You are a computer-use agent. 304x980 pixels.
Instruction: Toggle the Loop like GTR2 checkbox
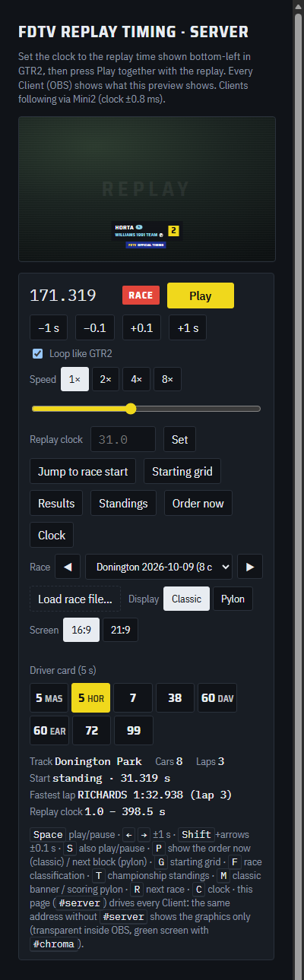pyautogui.click(x=38, y=353)
